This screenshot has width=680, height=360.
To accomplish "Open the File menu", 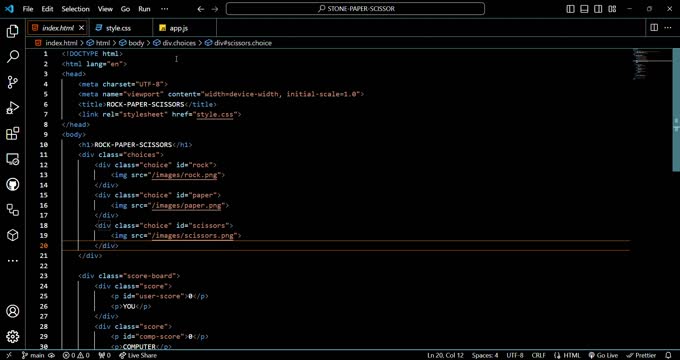I will [x=27, y=9].
